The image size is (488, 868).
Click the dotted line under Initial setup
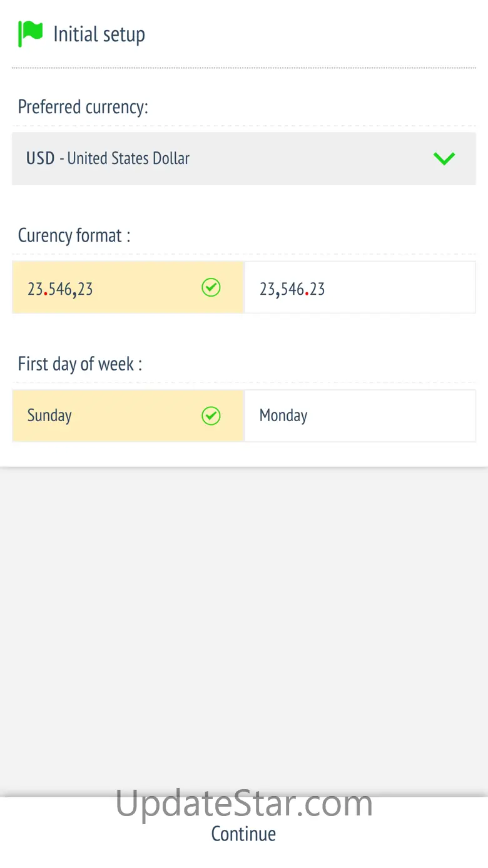[x=243, y=68]
